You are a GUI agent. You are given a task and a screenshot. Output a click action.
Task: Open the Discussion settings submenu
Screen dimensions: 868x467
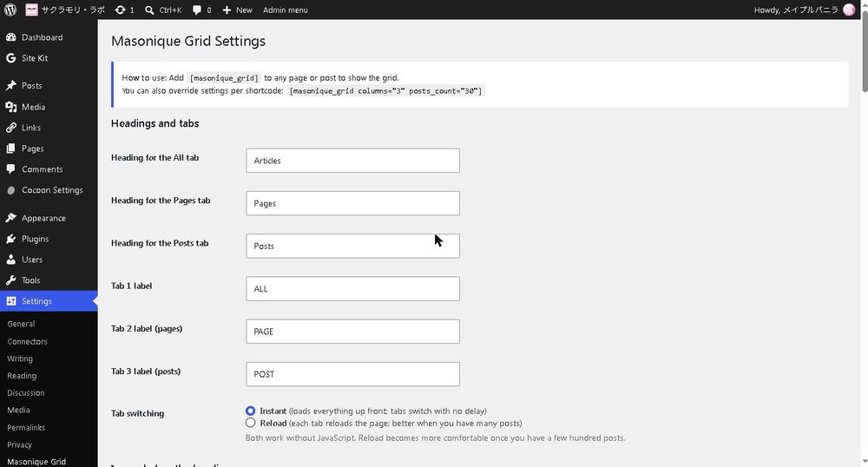[25, 393]
